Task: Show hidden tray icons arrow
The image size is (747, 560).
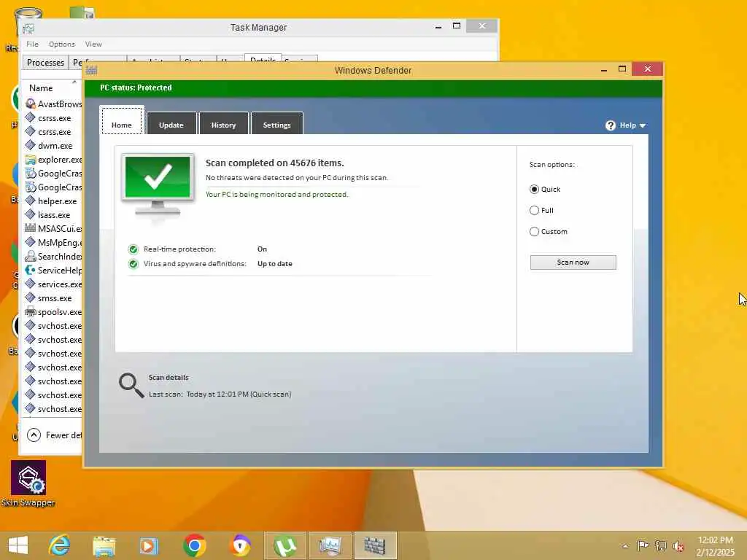Action: click(x=625, y=546)
